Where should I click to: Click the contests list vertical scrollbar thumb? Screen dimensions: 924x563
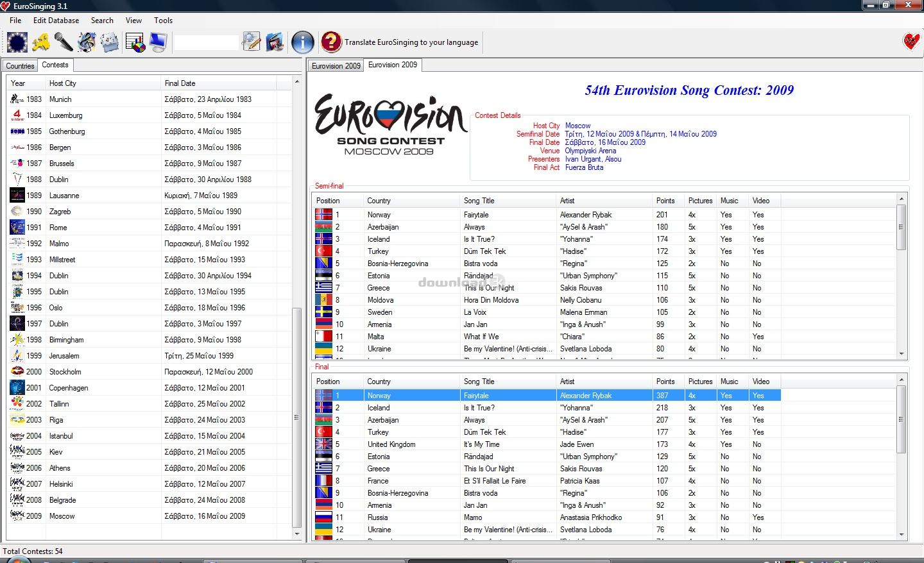tap(296, 417)
